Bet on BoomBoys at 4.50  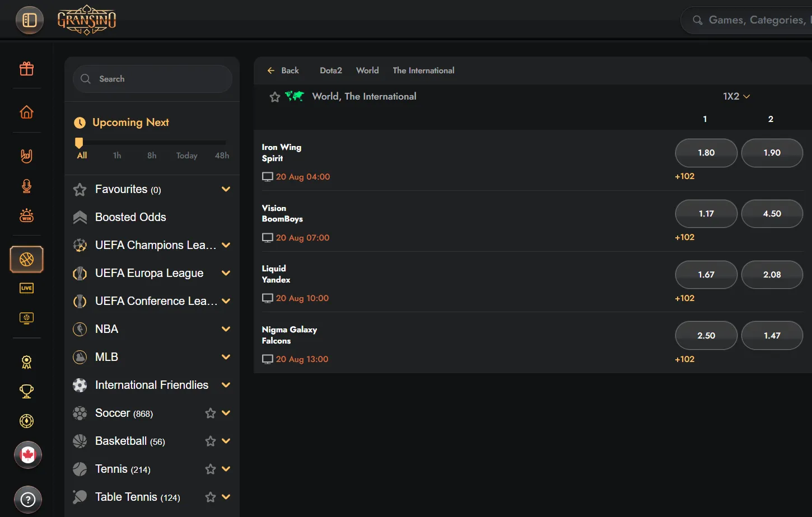pos(772,214)
